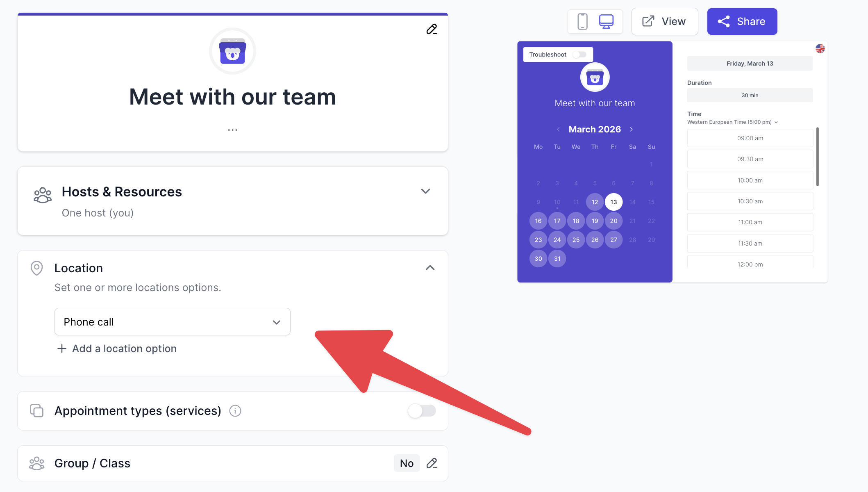Click the language flag icon in preview
Screen dimensions: 868x492
point(820,48)
